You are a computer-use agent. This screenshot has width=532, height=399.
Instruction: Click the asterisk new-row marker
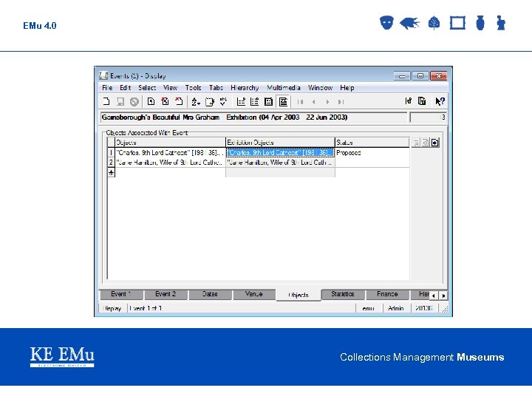pyautogui.click(x=111, y=173)
